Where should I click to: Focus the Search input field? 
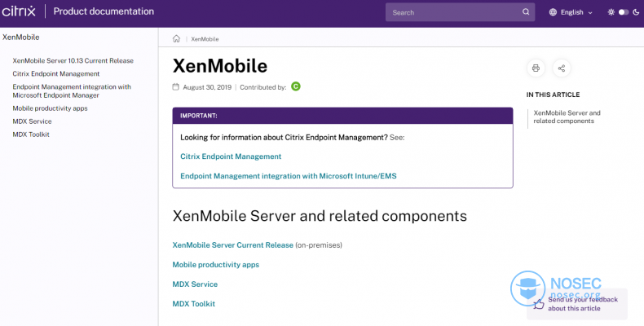[x=460, y=12]
